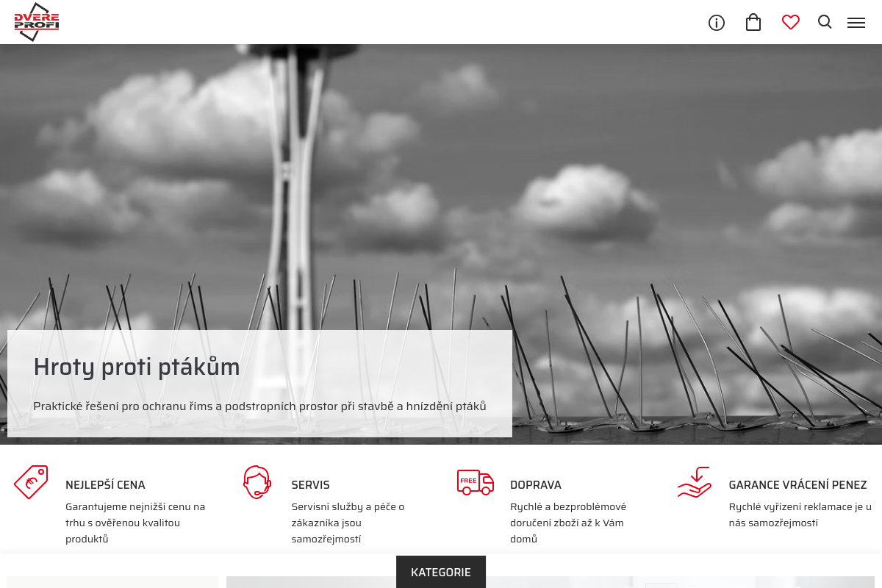Expand the hamburger menu

(856, 23)
